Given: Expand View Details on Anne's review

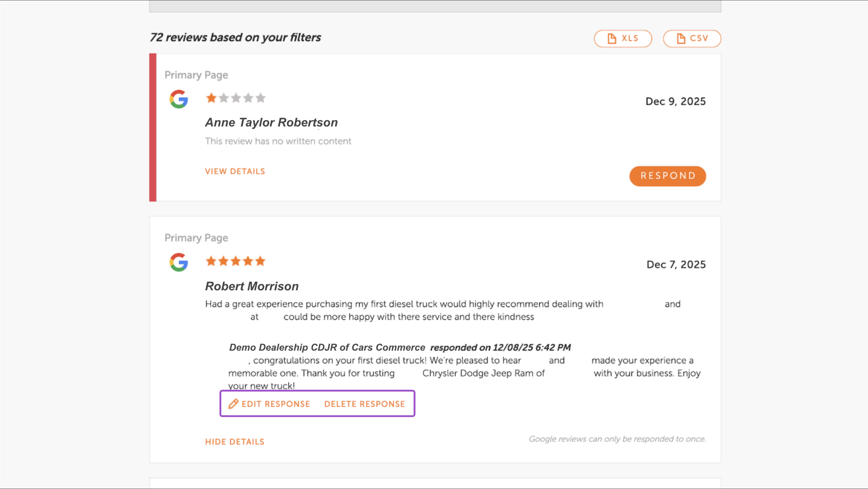Looking at the screenshot, I should pyautogui.click(x=235, y=171).
